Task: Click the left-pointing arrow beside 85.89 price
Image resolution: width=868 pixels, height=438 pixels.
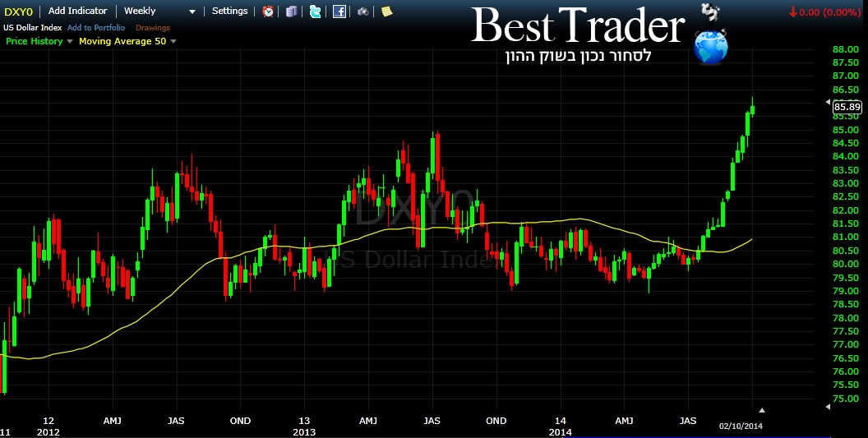Action: (829, 102)
